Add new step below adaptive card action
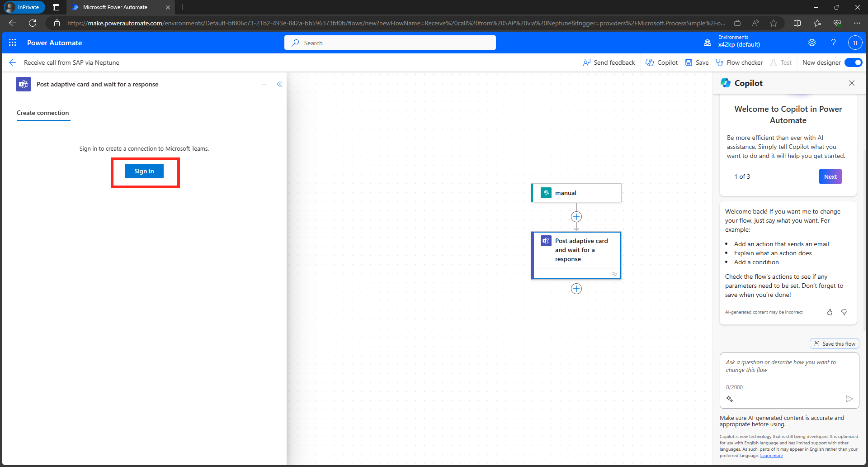868x467 pixels. click(576, 289)
